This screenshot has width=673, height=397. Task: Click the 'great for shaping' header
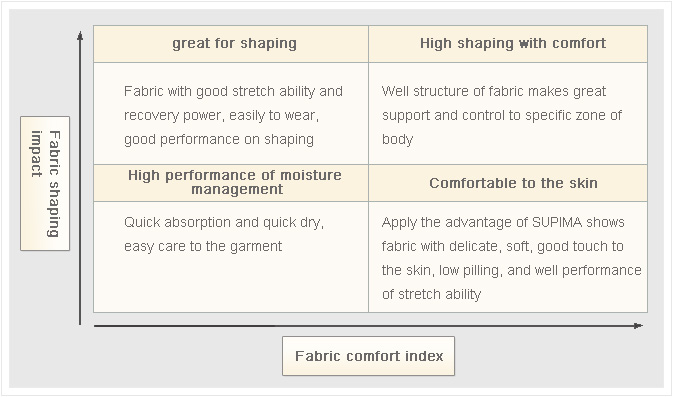coord(234,43)
